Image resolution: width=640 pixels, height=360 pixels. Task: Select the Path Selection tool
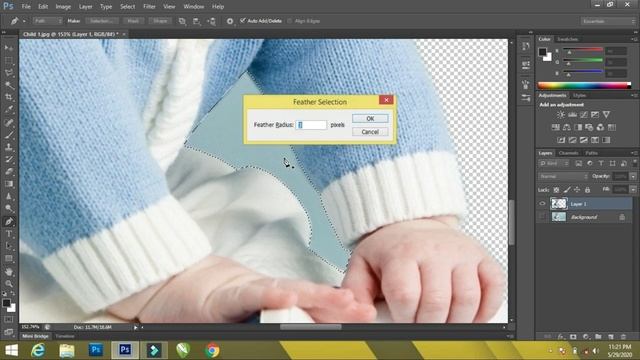[x=9, y=246]
